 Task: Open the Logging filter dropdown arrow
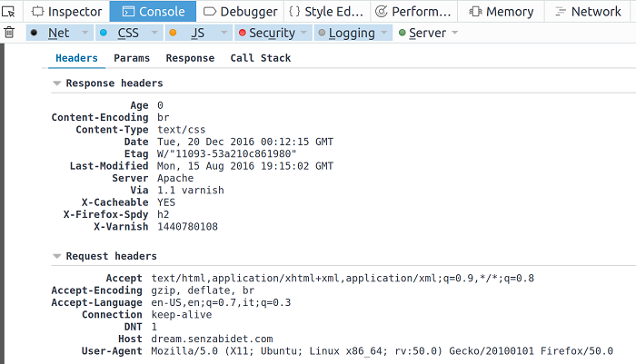383,33
